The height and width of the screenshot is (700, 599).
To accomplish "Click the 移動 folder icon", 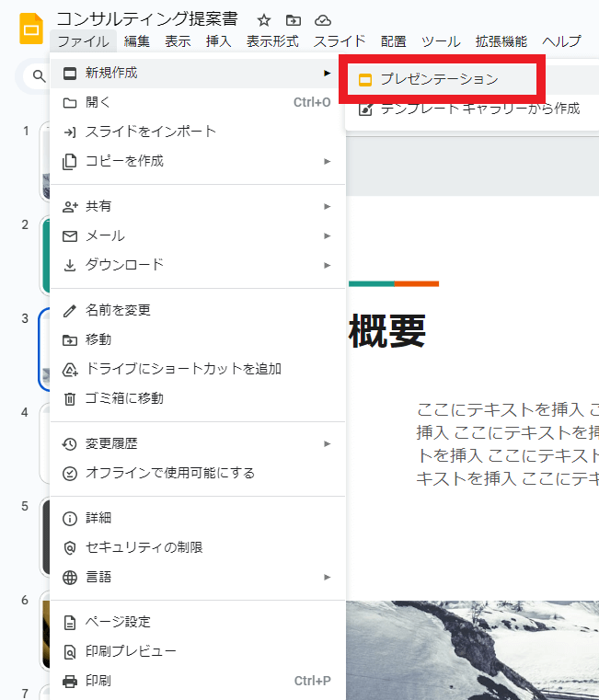I will (70, 340).
